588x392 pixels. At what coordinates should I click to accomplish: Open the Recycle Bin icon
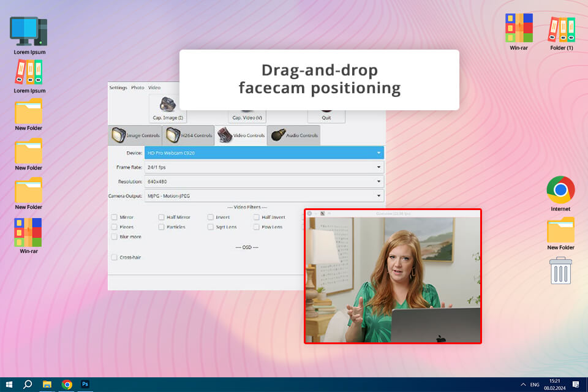[560, 271]
